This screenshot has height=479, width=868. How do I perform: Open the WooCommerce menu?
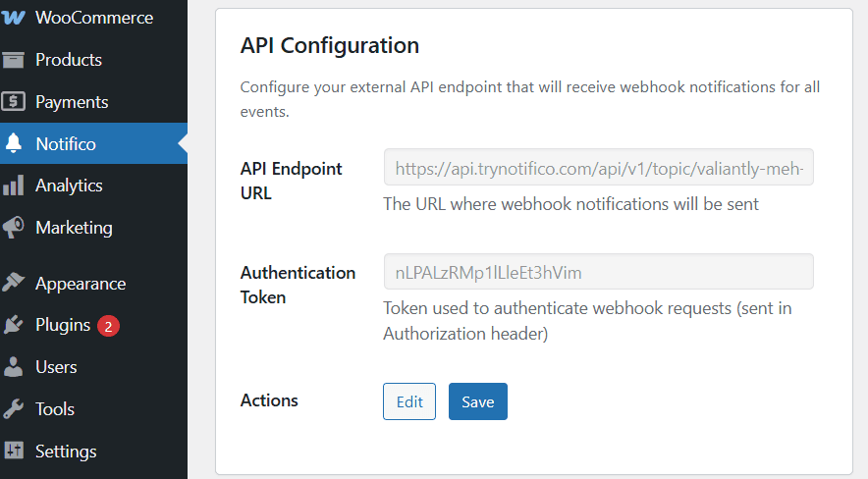[93, 18]
